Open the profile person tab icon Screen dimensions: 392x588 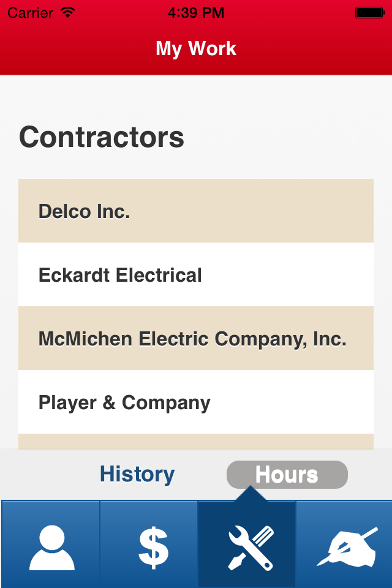[x=52, y=548]
